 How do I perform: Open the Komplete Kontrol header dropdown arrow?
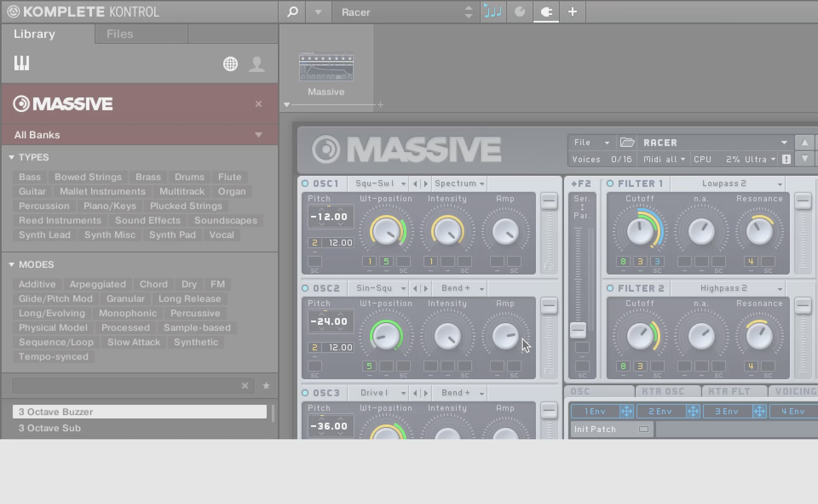pos(318,12)
